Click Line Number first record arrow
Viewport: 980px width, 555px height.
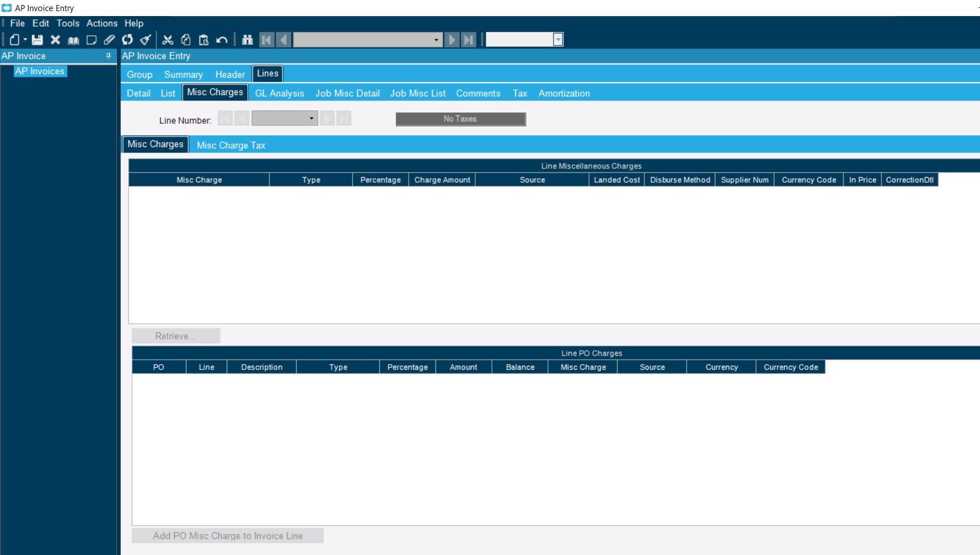tap(225, 118)
